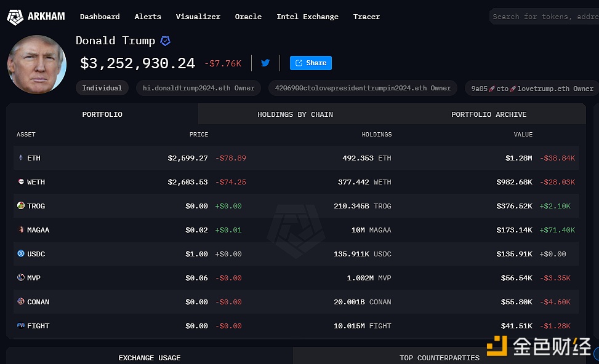Click the CONAN asset name
This screenshot has height=364, width=599.
pos(38,302)
